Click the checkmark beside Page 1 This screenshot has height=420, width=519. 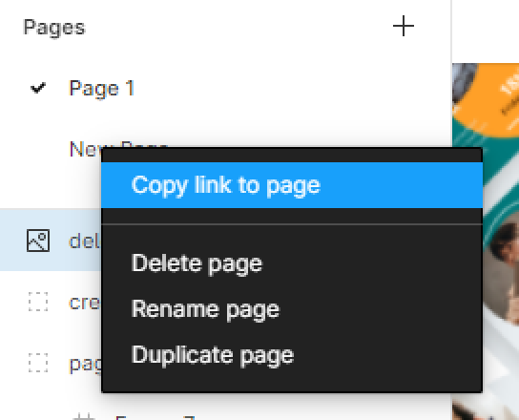[38, 88]
